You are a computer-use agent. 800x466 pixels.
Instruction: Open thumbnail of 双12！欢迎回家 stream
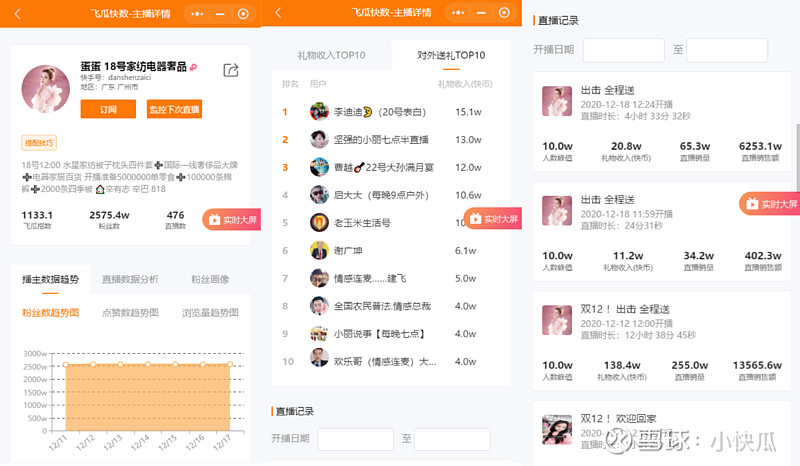(x=557, y=430)
